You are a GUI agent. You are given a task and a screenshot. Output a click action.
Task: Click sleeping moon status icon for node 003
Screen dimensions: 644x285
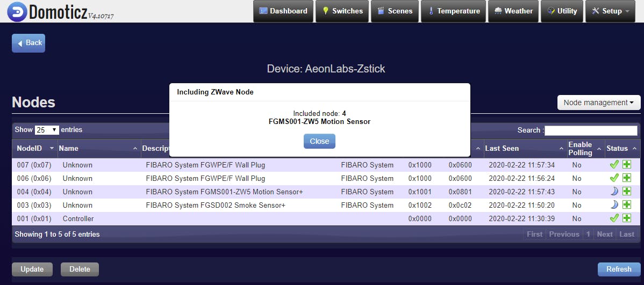(614, 205)
